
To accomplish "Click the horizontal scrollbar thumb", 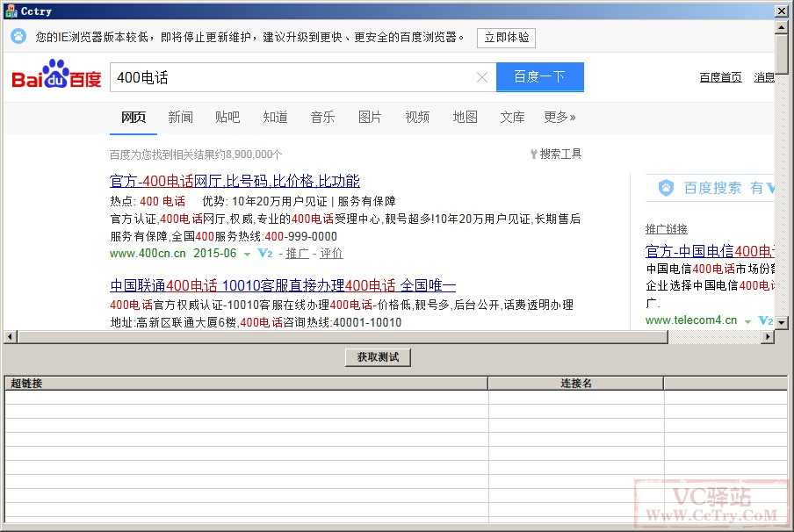I will pyautogui.click(x=343, y=336).
